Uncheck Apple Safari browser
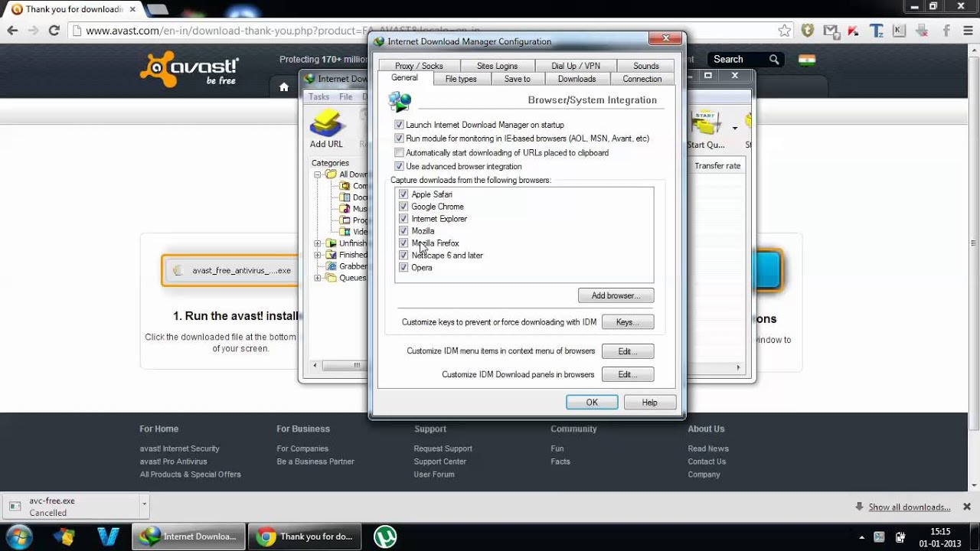The height and width of the screenshot is (551, 980). pyautogui.click(x=403, y=194)
